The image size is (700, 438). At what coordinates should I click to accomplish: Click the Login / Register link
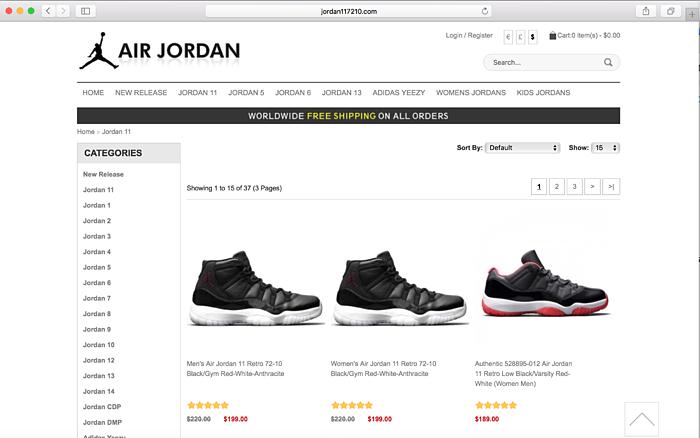tap(469, 35)
